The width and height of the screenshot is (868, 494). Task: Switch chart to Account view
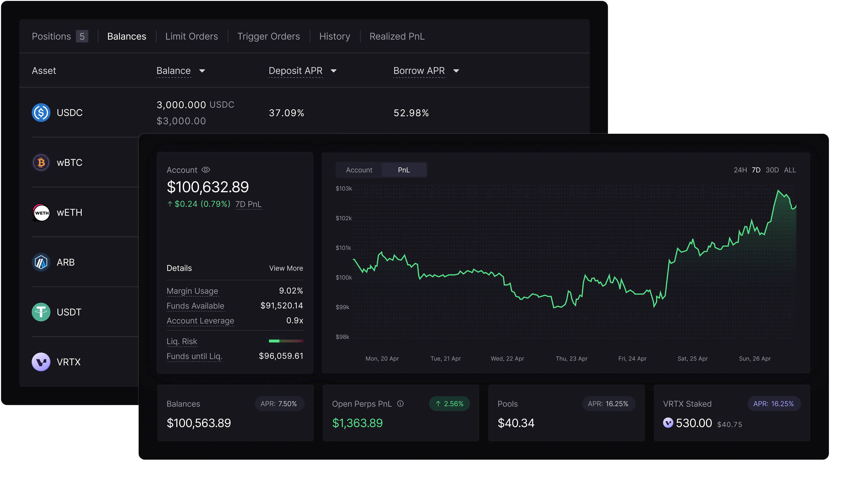pyautogui.click(x=359, y=170)
